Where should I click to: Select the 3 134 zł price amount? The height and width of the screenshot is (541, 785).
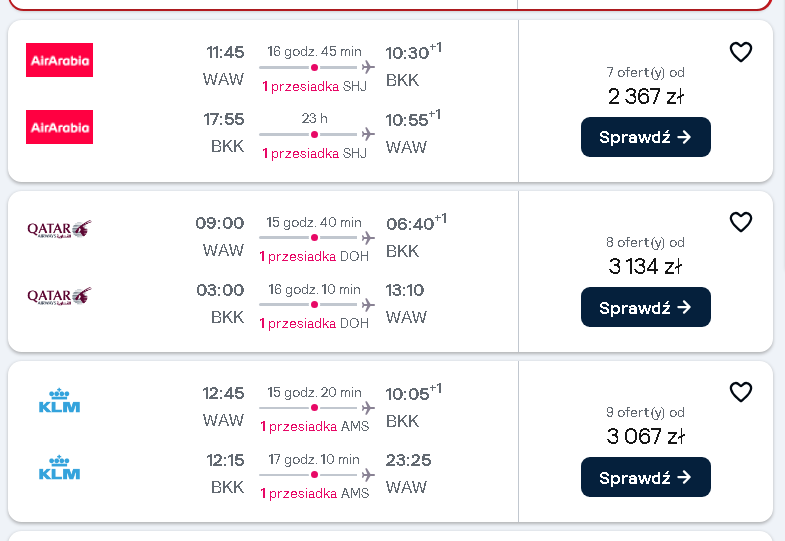(x=645, y=266)
